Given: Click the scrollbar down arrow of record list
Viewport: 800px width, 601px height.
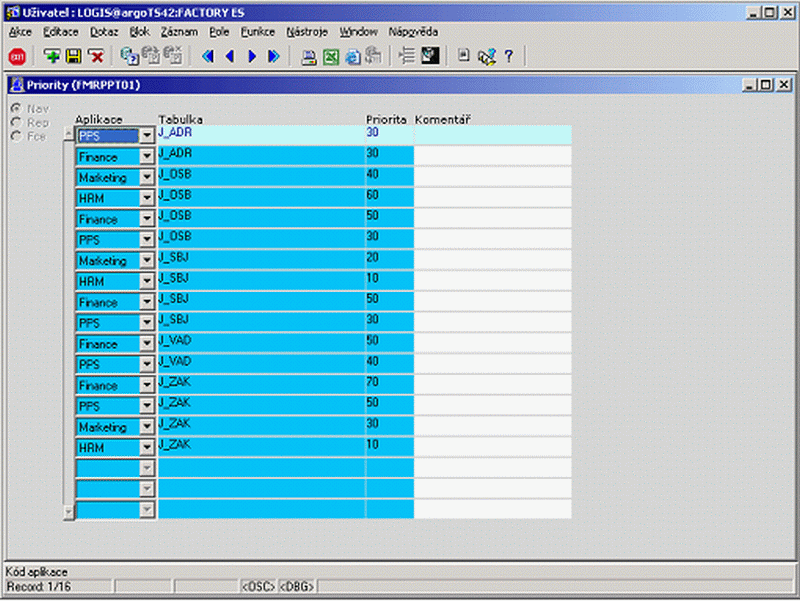Looking at the screenshot, I should tap(69, 510).
